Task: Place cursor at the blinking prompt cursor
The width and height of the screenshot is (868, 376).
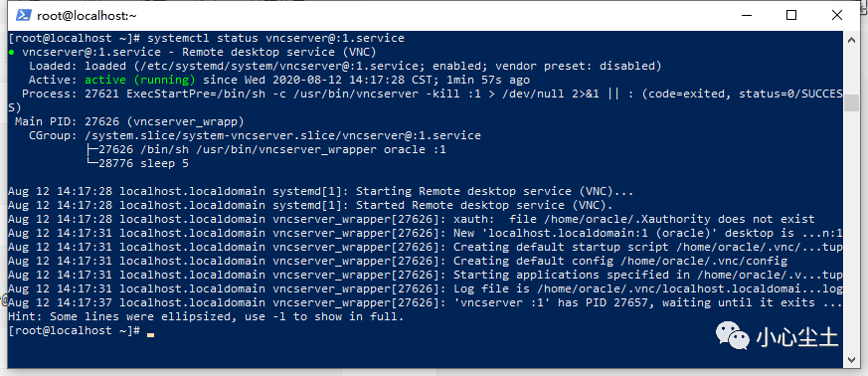Action: (x=150, y=334)
